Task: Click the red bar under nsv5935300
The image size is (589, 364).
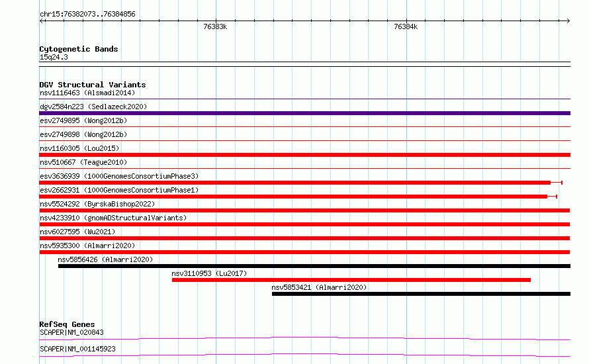Action: click(x=304, y=252)
